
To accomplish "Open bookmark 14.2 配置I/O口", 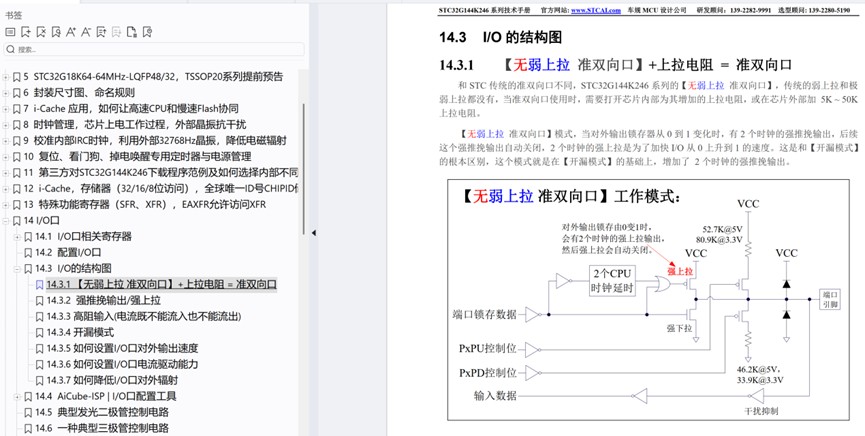I will pos(68,253).
